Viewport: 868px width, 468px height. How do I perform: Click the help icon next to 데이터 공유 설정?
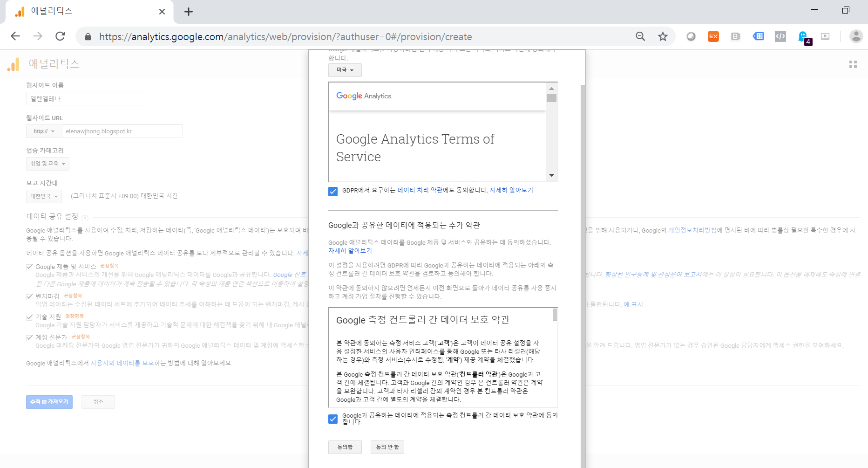[85, 218]
